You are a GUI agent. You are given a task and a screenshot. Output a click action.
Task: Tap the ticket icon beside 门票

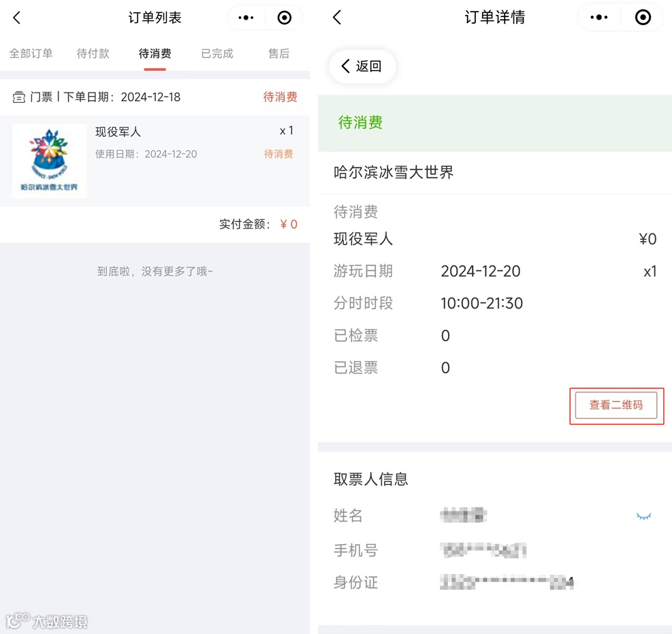[x=18, y=97]
